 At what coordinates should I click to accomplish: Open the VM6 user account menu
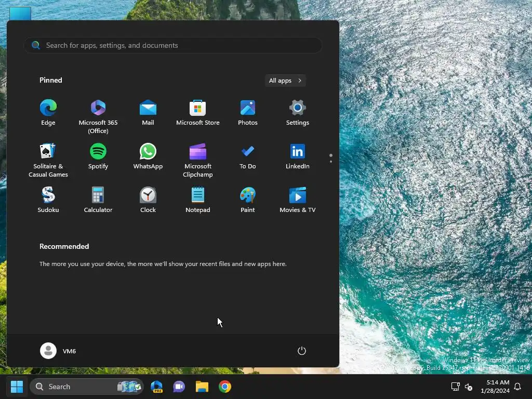click(x=58, y=351)
